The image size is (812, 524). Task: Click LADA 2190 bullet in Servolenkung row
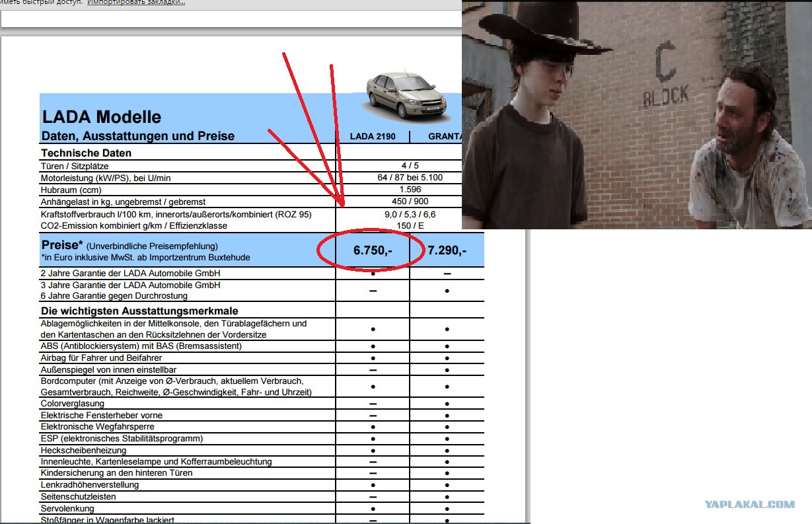coord(373,509)
